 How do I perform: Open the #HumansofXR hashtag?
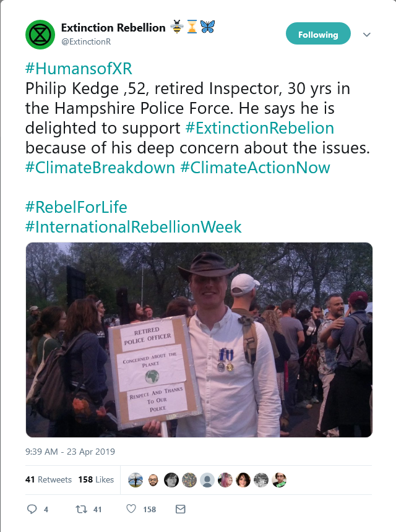click(x=79, y=69)
